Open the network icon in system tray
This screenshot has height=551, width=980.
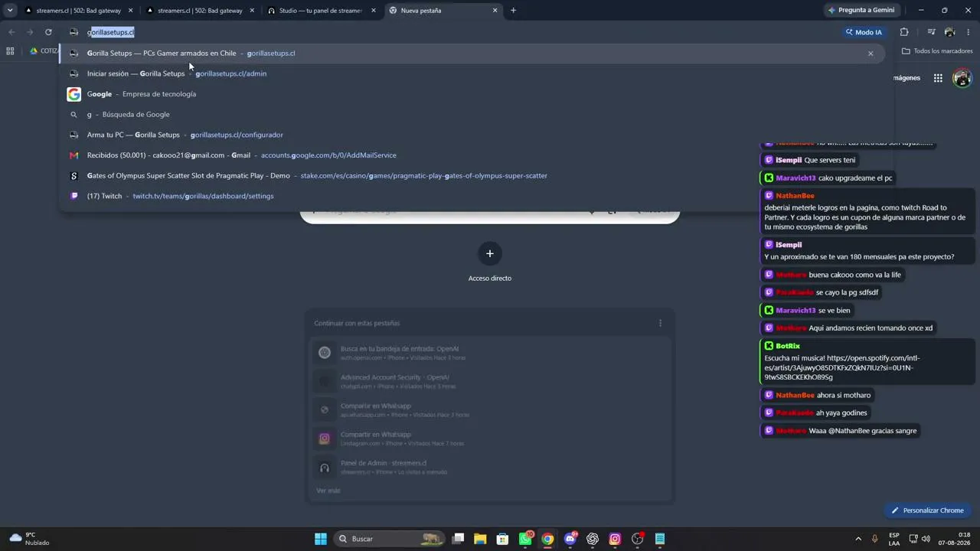click(x=913, y=539)
